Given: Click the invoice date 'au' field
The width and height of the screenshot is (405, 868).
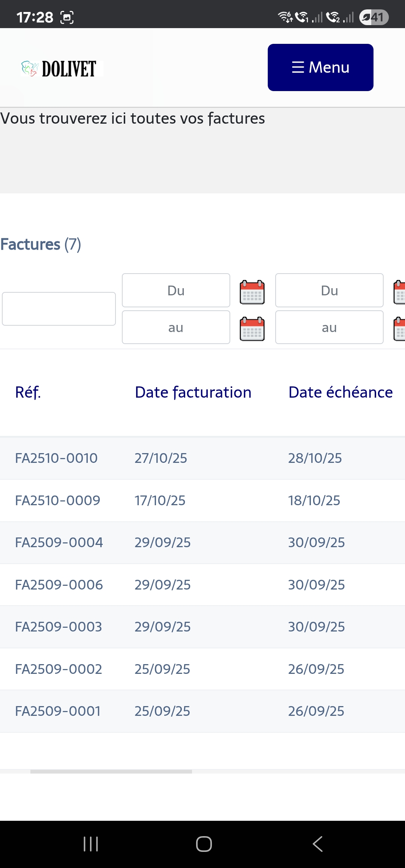Looking at the screenshot, I should point(176,327).
